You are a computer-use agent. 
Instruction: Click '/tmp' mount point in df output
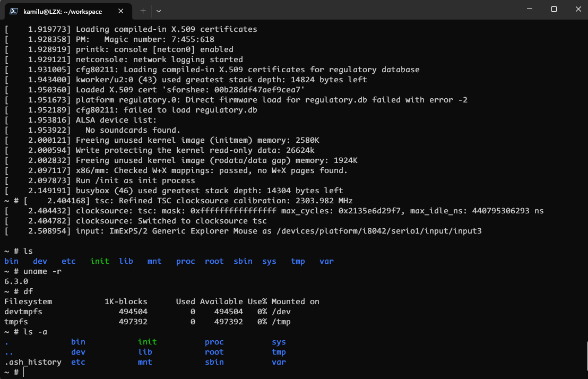[281, 322]
